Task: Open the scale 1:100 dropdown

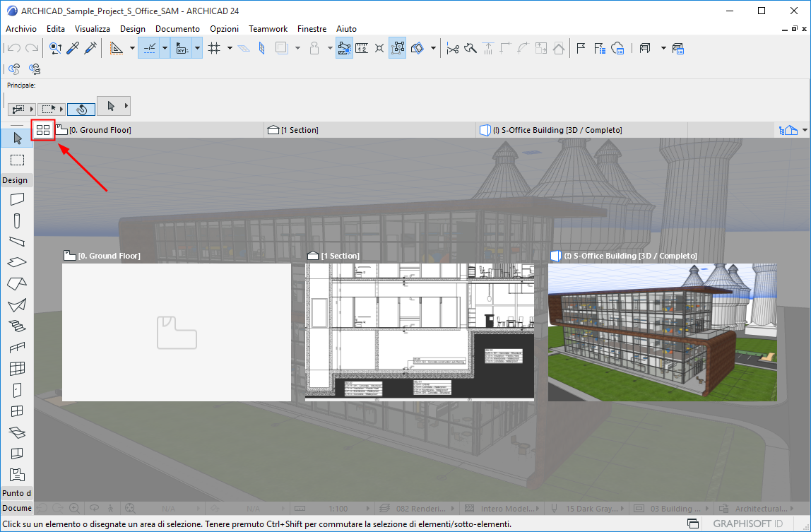Action: [338, 508]
